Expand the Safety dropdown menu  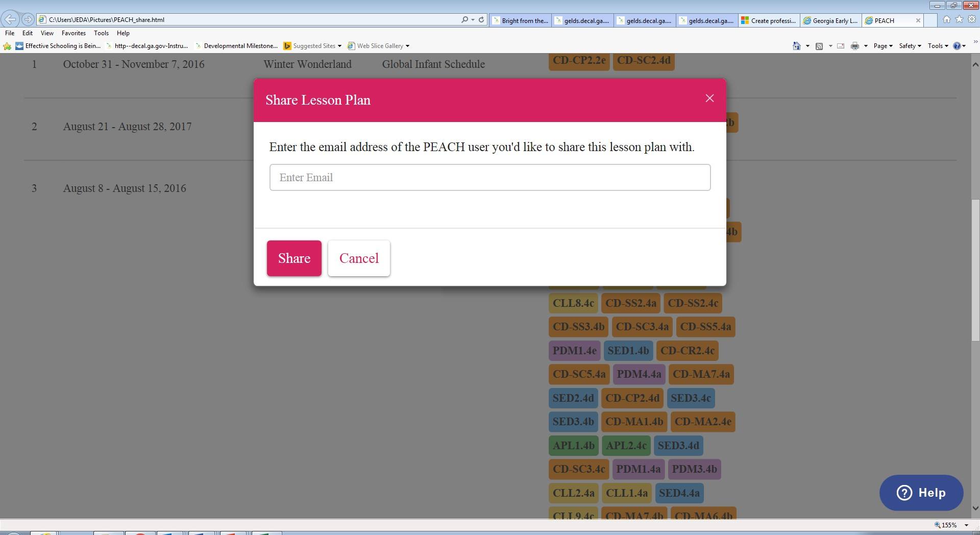910,46
